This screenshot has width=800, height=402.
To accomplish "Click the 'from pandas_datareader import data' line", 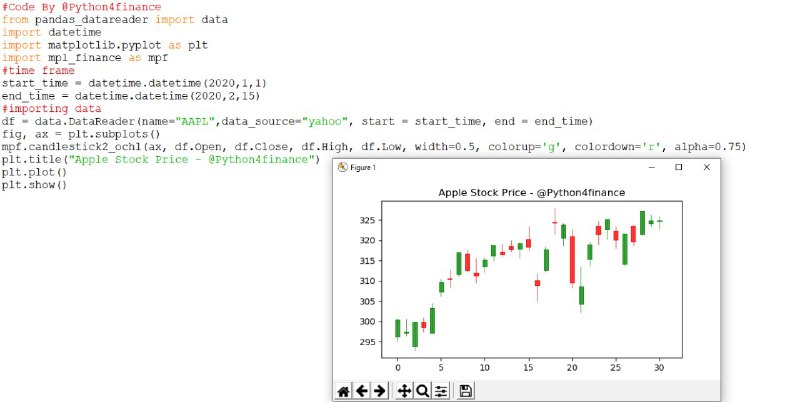I will coord(115,20).
